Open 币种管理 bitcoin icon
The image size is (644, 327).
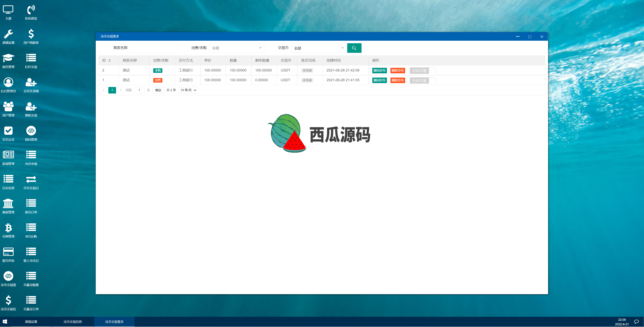coord(8,231)
